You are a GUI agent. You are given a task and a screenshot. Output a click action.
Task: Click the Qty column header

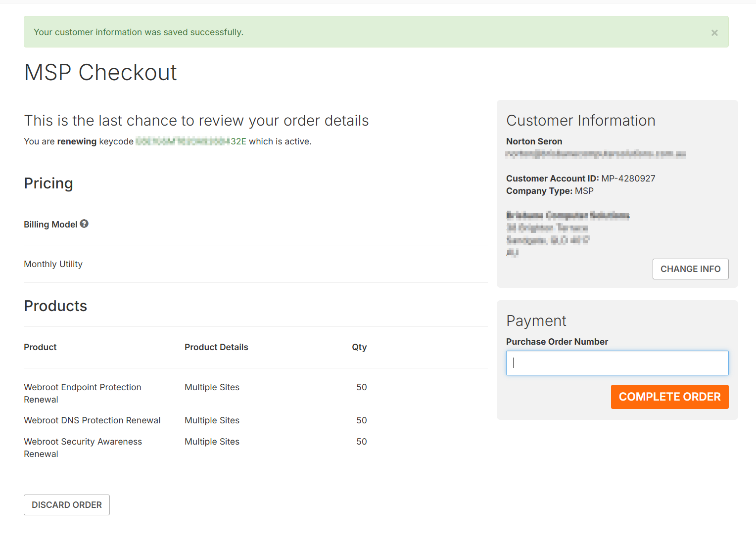(359, 347)
